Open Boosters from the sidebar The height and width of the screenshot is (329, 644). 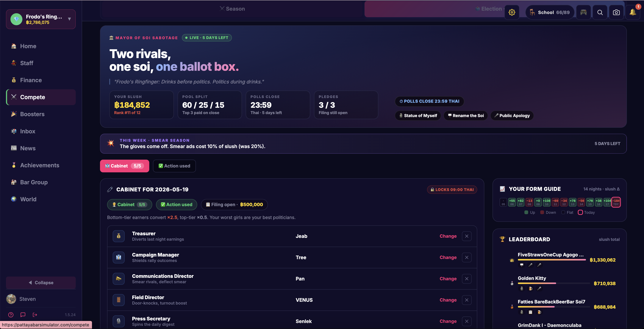click(x=41, y=114)
